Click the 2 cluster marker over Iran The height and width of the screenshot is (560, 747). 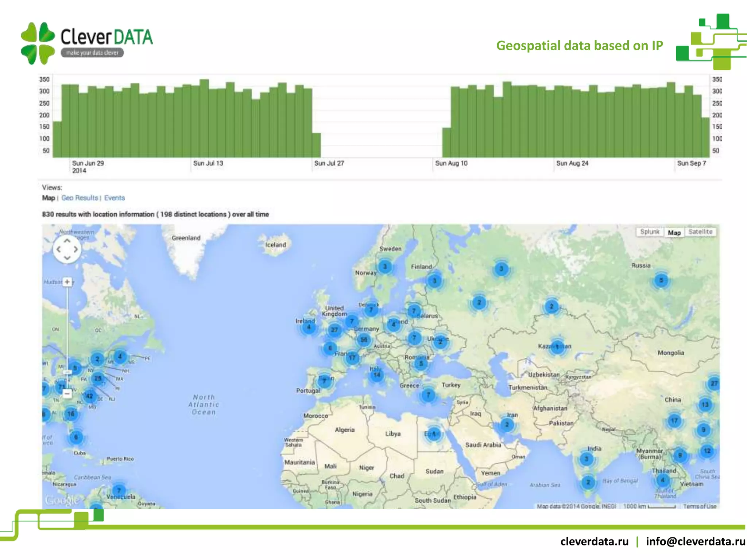click(x=507, y=424)
